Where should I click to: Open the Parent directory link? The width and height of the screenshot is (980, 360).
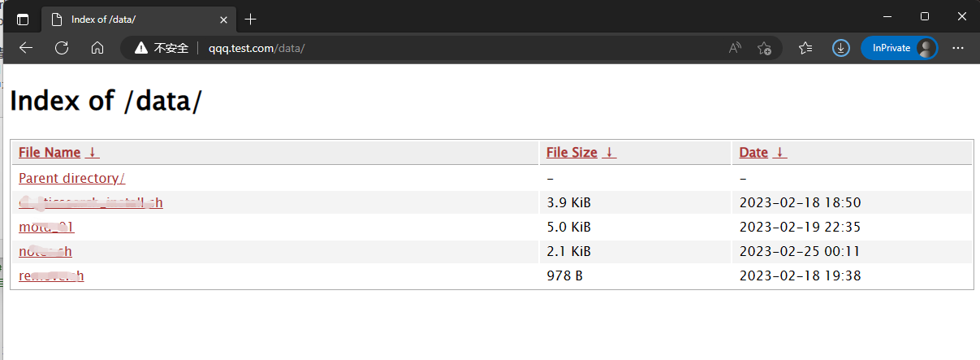pyautogui.click(x=71, y=178)
